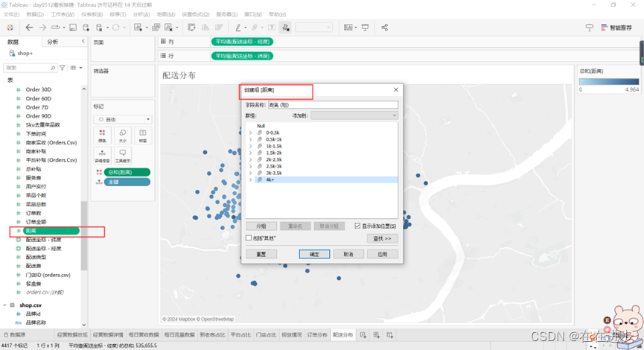Select the 3k-3.5k group row
This screenshot has height=350, width=644.
click(x=322, y=173)
